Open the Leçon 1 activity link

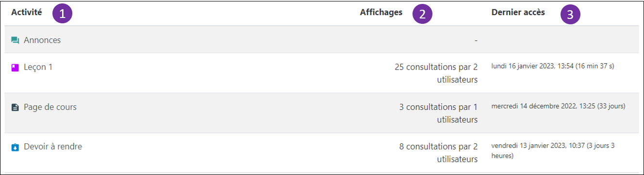pos(38,68)
